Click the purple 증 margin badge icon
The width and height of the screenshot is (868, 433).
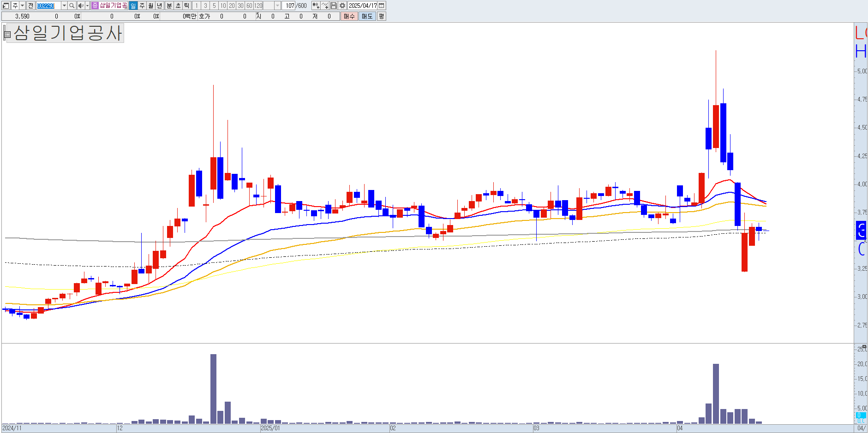point(95,6)
